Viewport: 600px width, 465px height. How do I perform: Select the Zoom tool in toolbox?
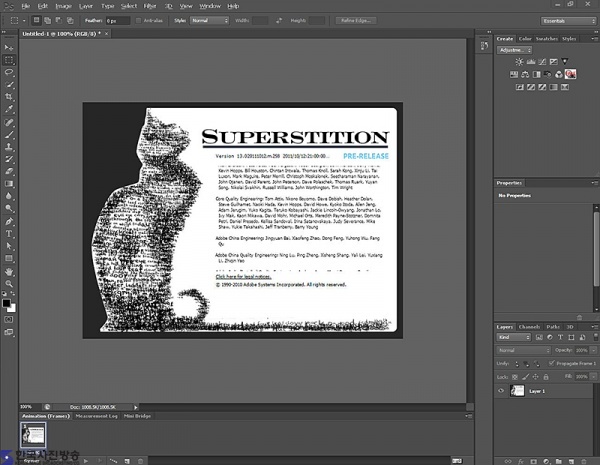tap(8, 284)
